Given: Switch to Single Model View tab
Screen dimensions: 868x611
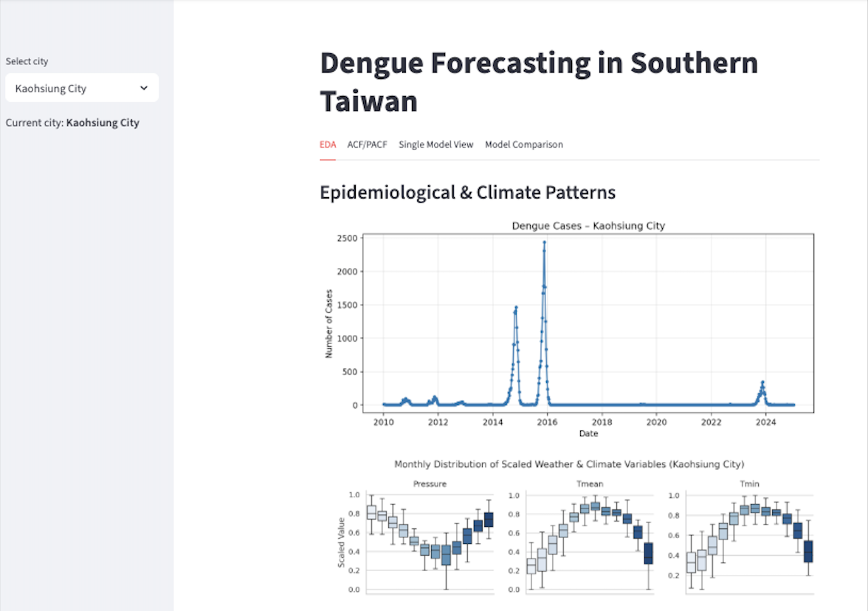Looking at the screenshot, I should point(436,145).
